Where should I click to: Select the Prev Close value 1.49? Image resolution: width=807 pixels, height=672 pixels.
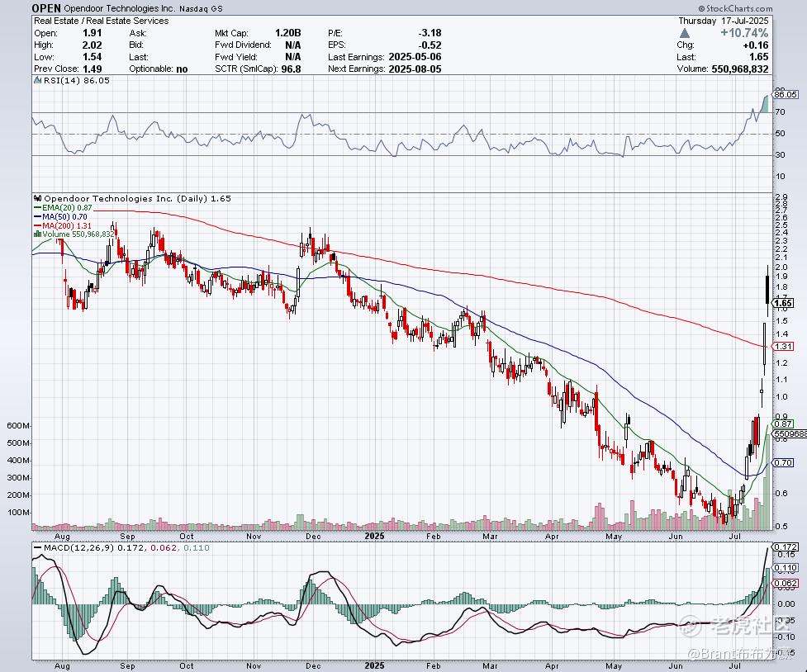tap(93, 69)
